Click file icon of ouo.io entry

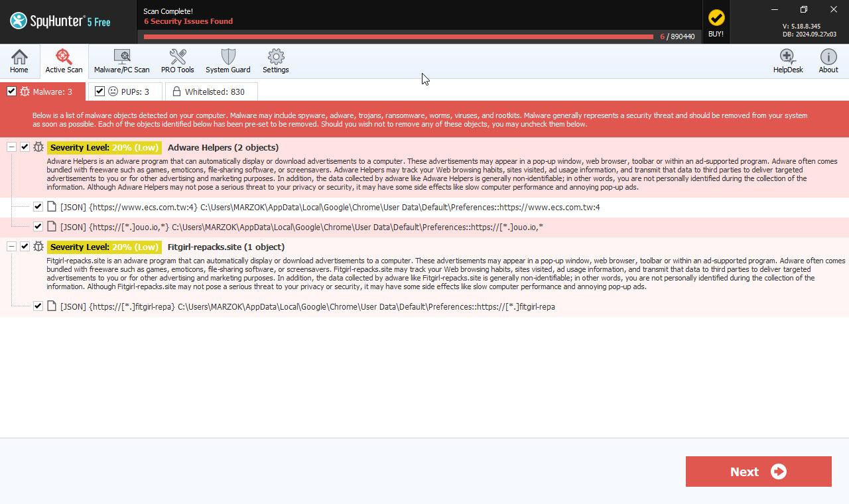pos(52,227)
